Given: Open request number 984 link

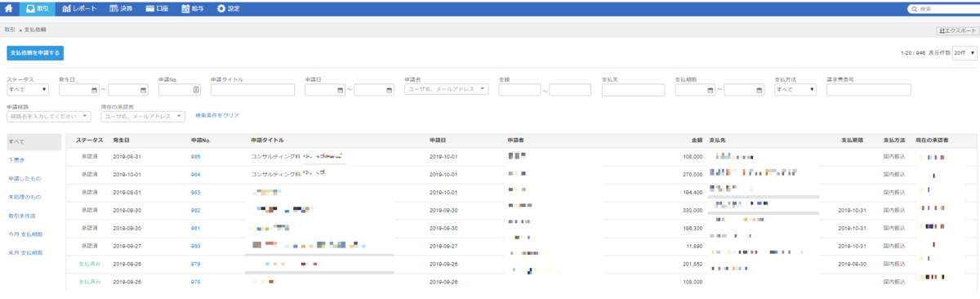Looking at the screenshot, I should click(x=195, y=174).
